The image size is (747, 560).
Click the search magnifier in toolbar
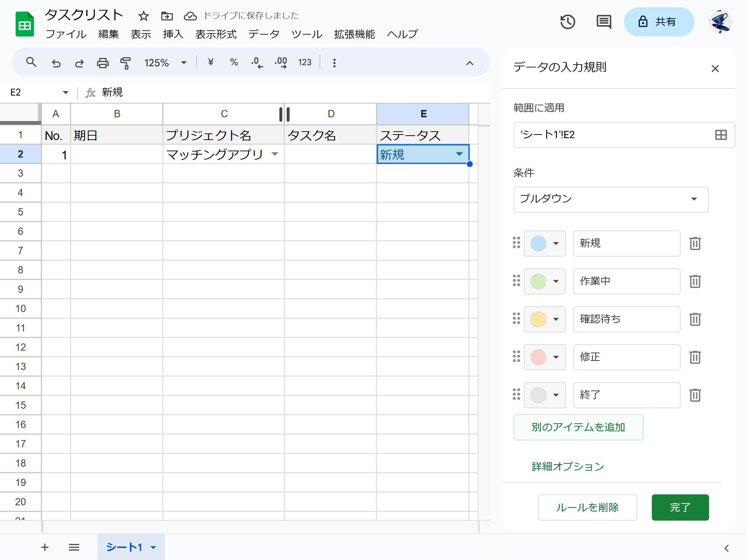point(31,62)
